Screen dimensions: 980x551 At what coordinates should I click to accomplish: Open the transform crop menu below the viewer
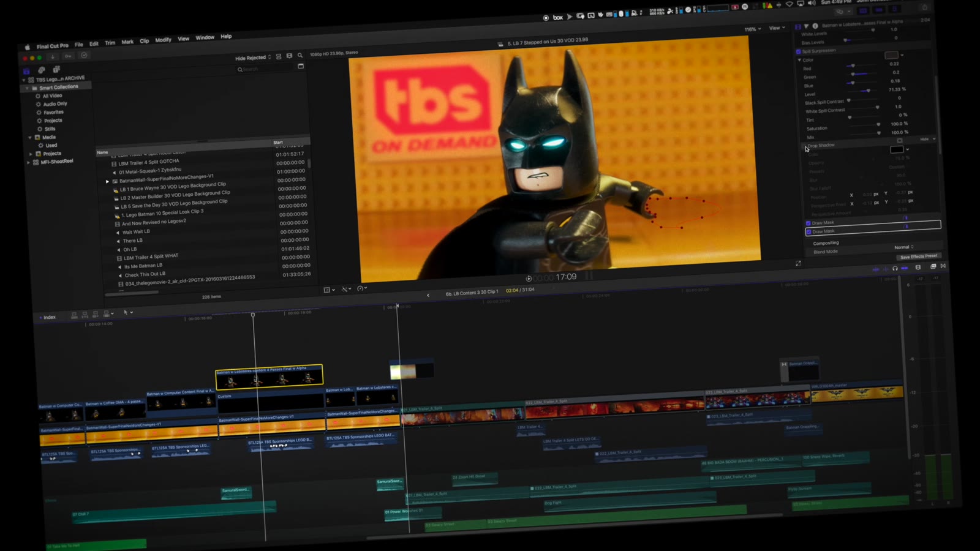[329, 290]
